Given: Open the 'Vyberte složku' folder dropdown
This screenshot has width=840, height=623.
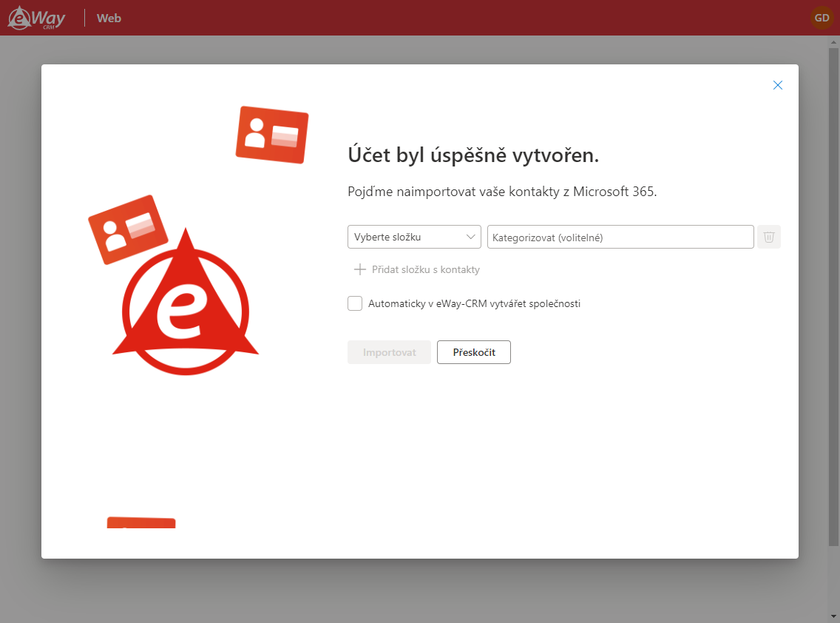Looking at the screenshot, I should tap(414, 237).
